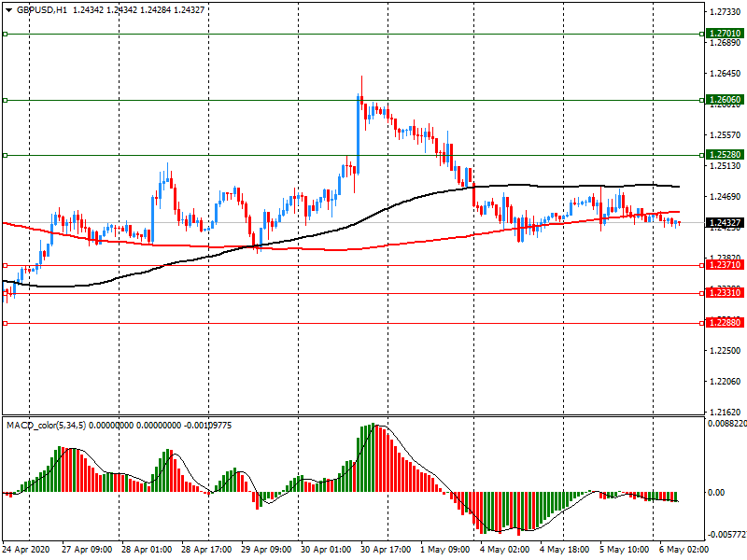Click the 28 Apr 17:00 time label

point(206,550)
